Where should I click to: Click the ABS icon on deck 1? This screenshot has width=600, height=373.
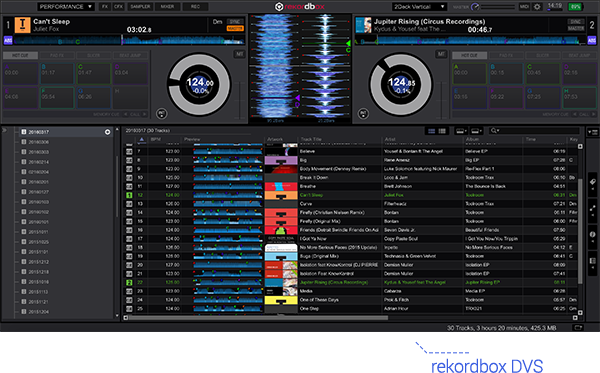tap(8, 40)
